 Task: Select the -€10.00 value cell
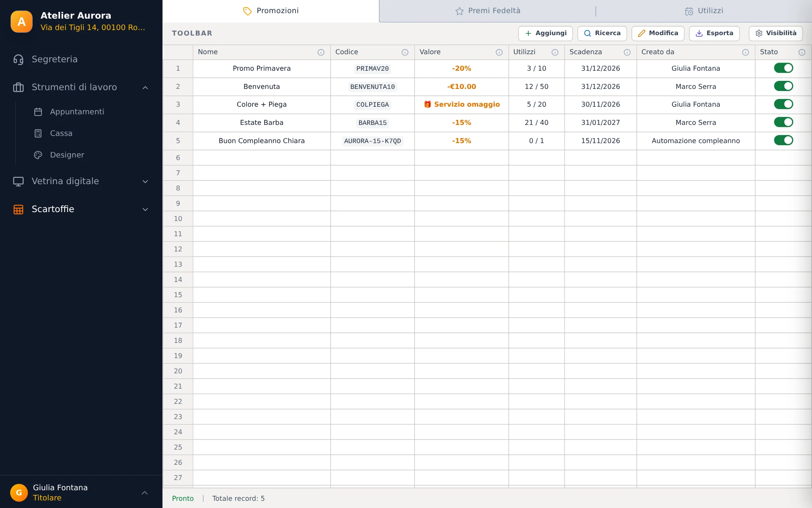point(462,87)
